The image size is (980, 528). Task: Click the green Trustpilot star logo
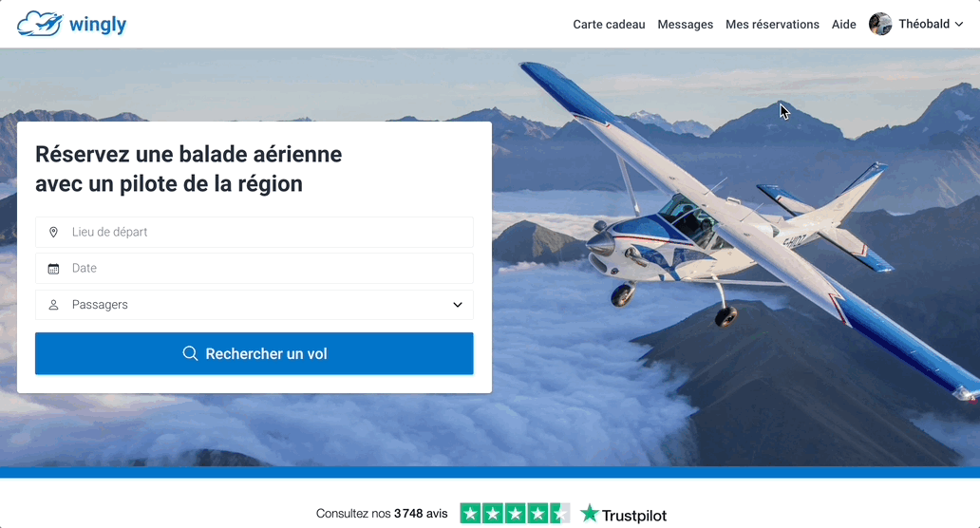[589, 514]
